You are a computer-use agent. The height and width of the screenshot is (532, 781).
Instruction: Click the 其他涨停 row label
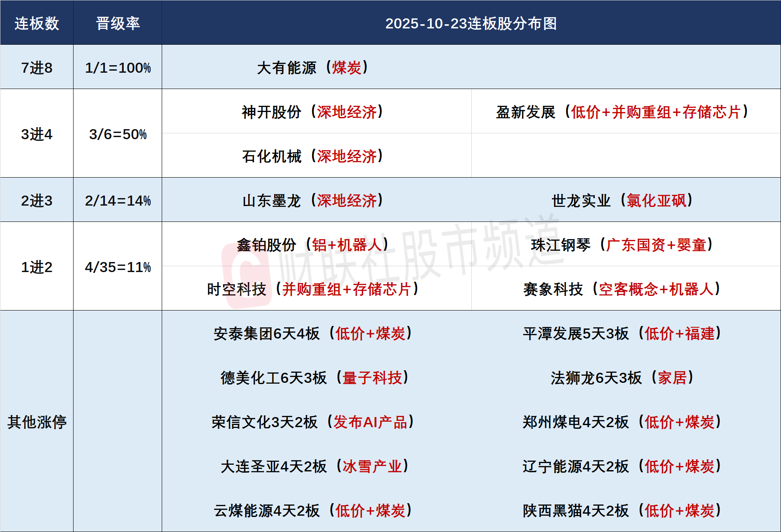pos(37,422)
